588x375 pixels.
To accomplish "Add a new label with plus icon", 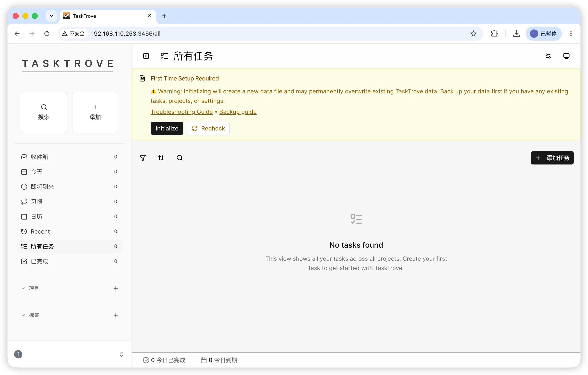I will pyautogui.click(x=116, y=315).
